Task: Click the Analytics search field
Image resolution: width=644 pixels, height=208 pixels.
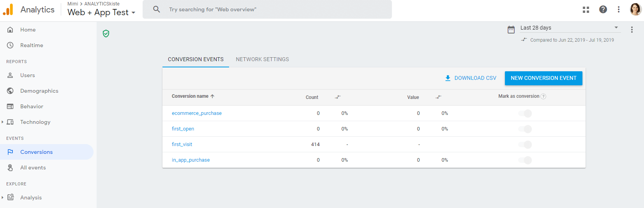Action: [x=273, y=9]
